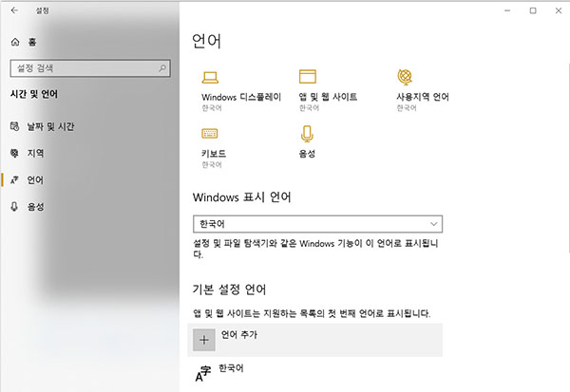
Task: Click the 키보드 keyboard icon
Action: 210,134
